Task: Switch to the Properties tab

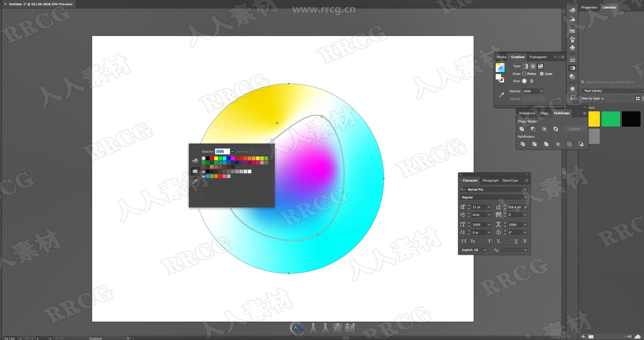Action: tap(589, 7)
